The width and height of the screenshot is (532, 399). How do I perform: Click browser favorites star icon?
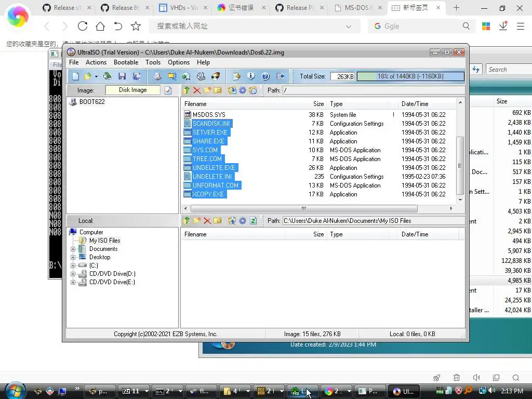(x=136, y=26)
